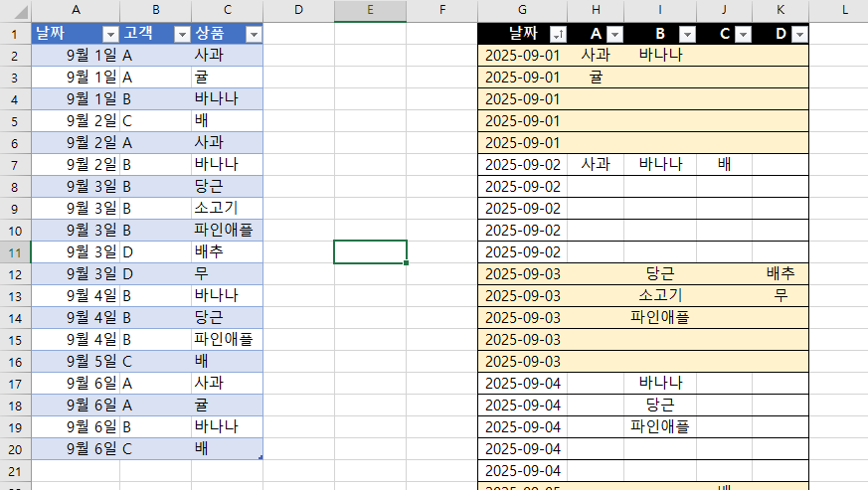868x490 pixels.
Task: Click the 9월 5일 date cell
Action: pos(91,361)
